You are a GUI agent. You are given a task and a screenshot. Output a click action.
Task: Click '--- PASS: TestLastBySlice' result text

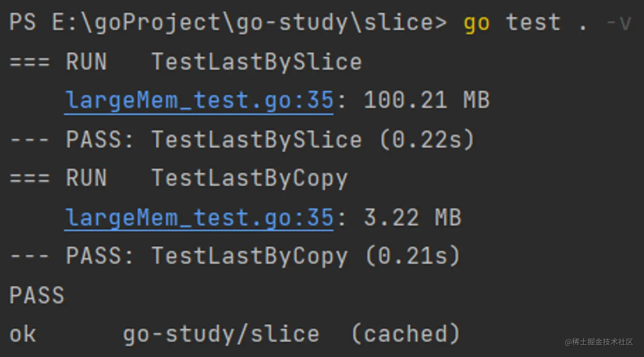tap(185, 140)
